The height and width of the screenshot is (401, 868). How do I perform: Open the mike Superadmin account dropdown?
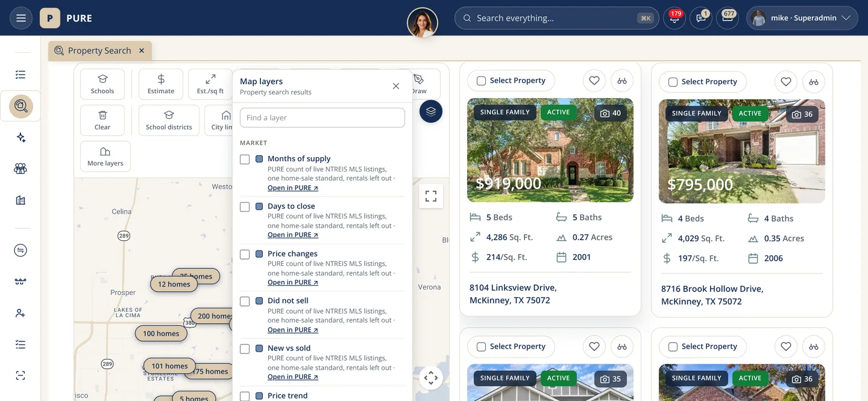802,18
